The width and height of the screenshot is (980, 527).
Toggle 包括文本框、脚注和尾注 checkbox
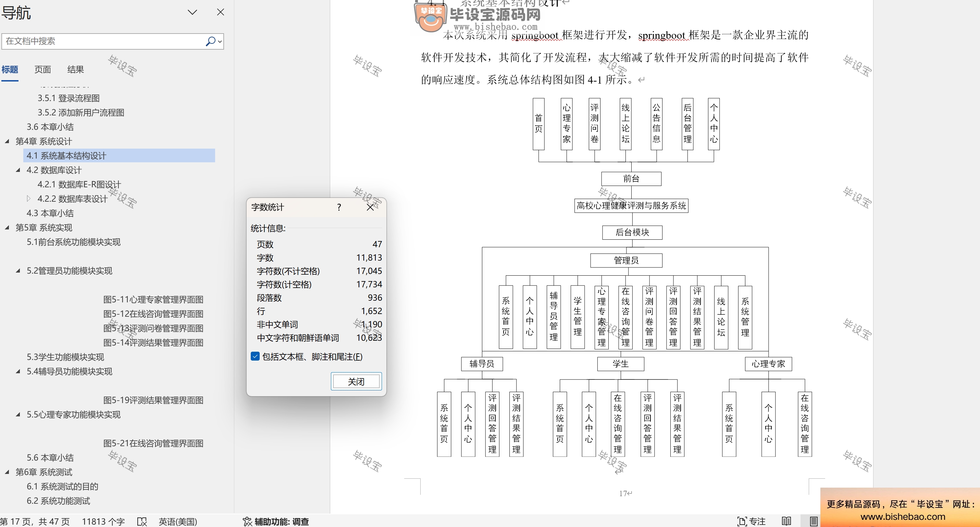[255, 356]
